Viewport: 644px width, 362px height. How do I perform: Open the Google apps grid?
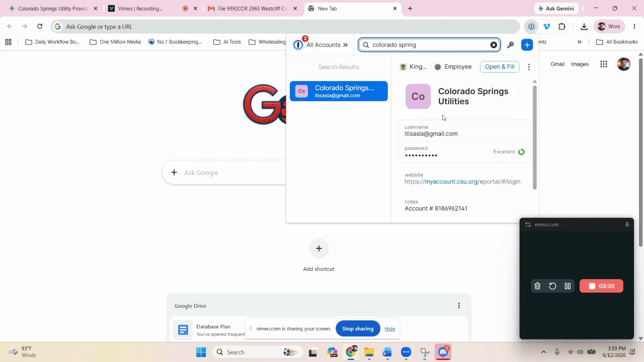tap(604, 64)
